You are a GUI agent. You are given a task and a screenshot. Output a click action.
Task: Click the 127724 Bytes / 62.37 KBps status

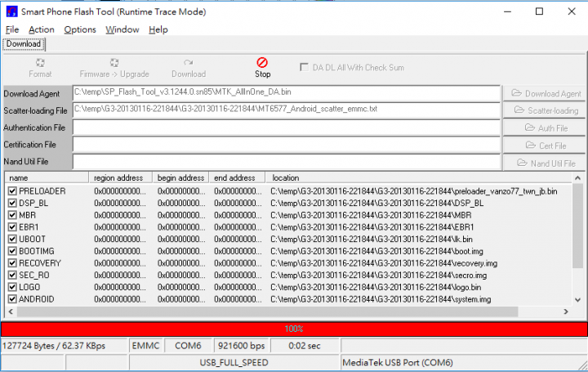65,346
